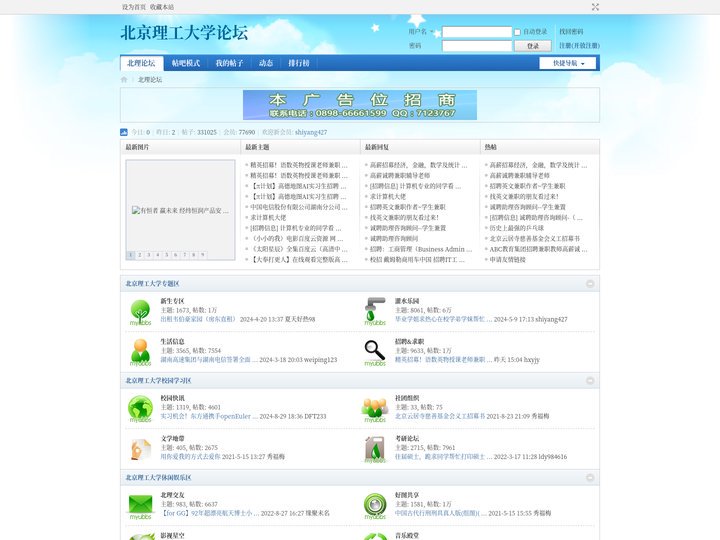
Task: Open the newest member shiyang427 profile link
Action: tap(311, 132)
